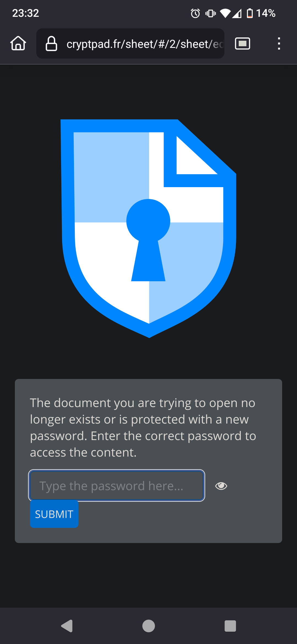Viewport: 297px width, 644px height.
Task: Tap the Android back navigation button
Action: (67, 626)
